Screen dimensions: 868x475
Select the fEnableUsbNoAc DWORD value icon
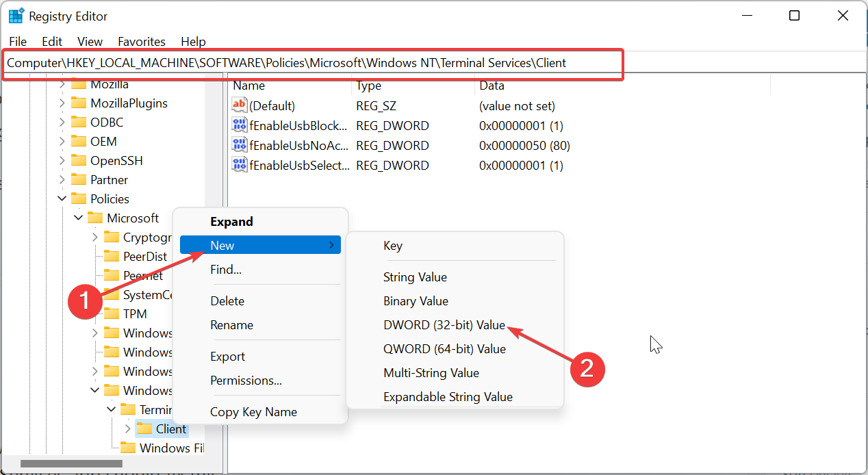coord(240,145)
